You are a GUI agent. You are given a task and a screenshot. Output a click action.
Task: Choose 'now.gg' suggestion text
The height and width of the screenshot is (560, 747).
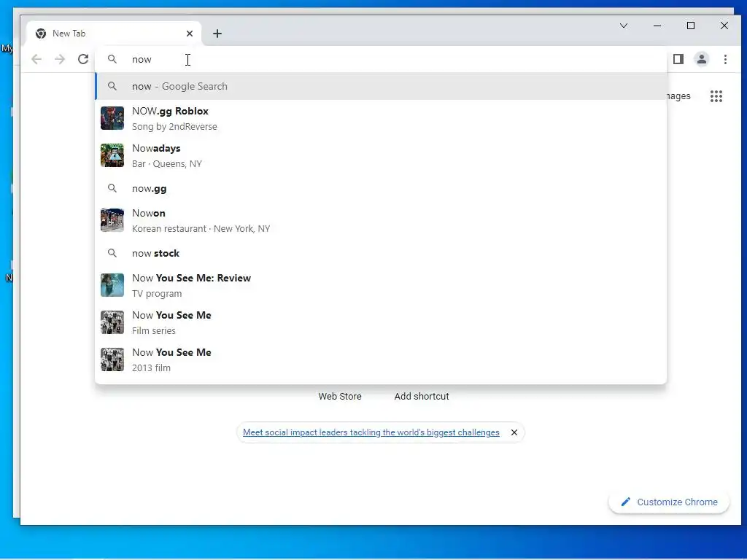[149, 189]
